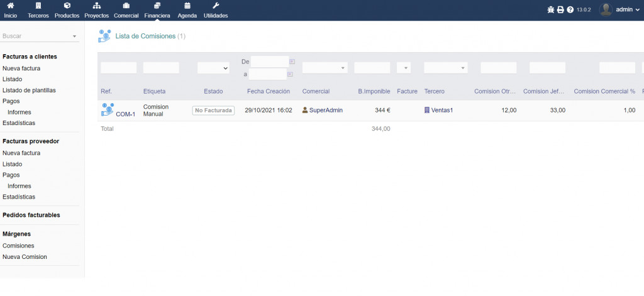Open the Comisiones list link
Image resolution: width=644 pixels, height=296 pixels.
coord(18,246)
